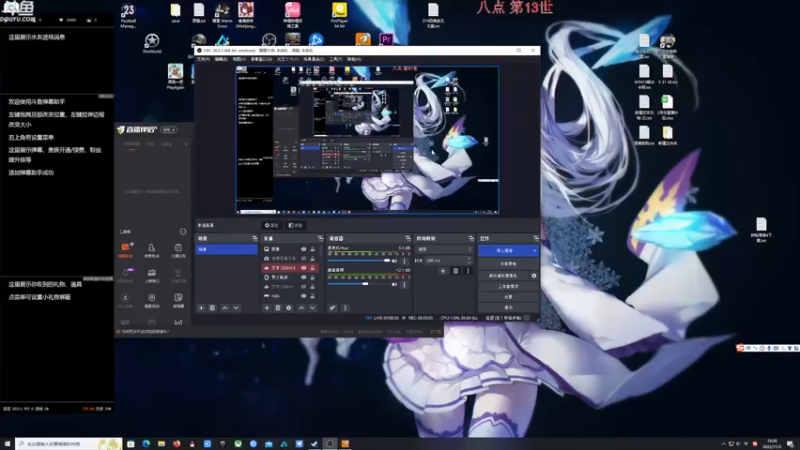Click the 工作室模式 button in Controls

point(508,286)
